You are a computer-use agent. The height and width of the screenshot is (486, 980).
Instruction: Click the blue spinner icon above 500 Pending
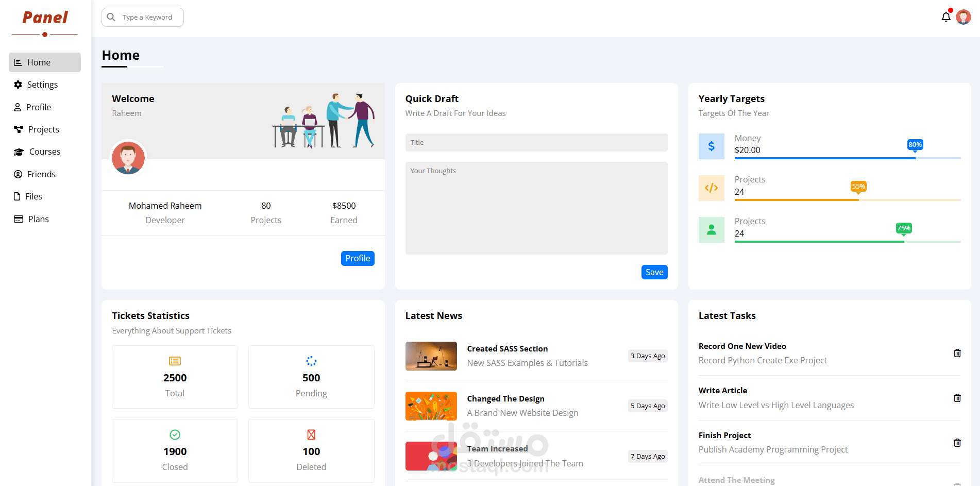(311, 361)
